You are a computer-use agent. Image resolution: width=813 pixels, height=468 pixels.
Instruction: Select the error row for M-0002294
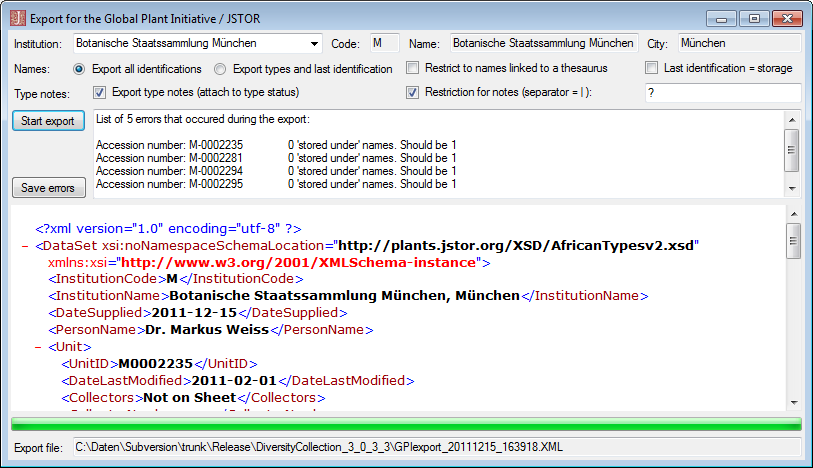[x=276, y=171]
